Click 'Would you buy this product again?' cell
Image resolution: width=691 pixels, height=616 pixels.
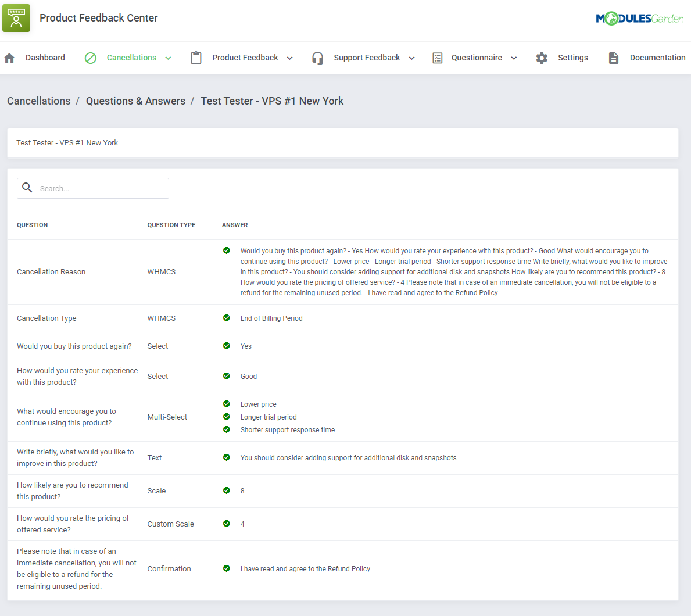tap(74, 346)
